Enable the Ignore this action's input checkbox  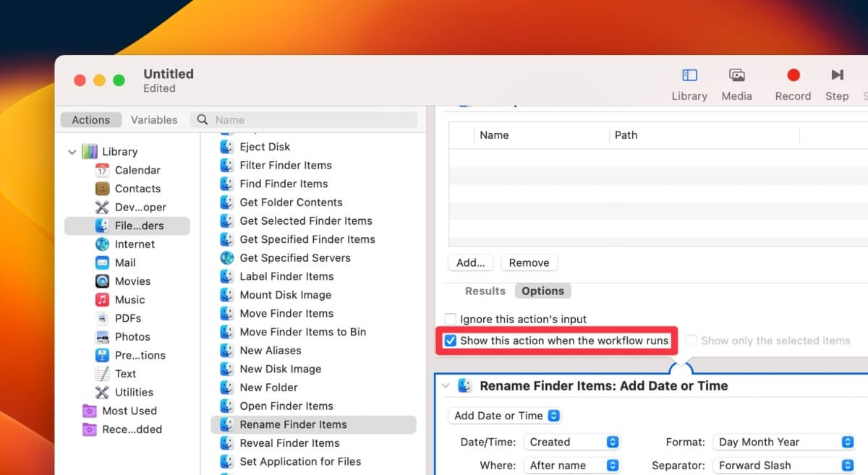pyautogui.click(x=451, y=319)
